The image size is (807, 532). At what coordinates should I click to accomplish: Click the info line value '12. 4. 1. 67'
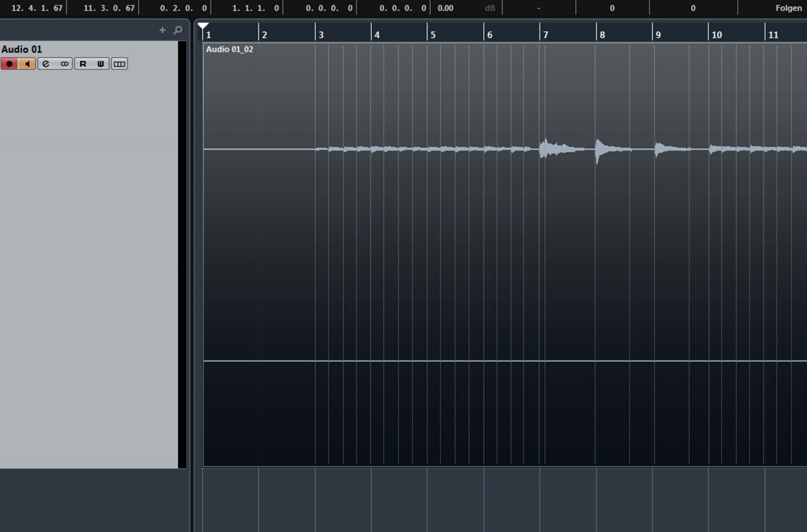37,8
